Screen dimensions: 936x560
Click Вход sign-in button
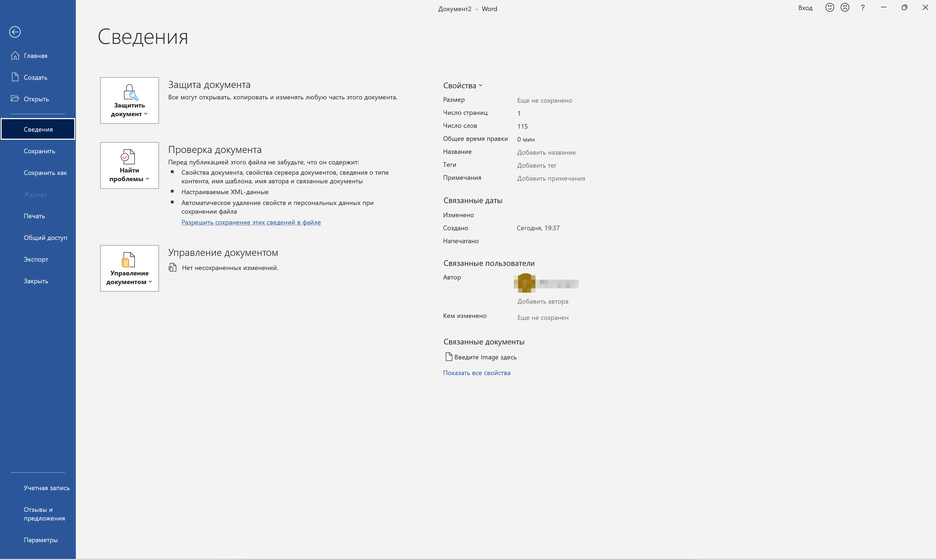tap(805, 8)
